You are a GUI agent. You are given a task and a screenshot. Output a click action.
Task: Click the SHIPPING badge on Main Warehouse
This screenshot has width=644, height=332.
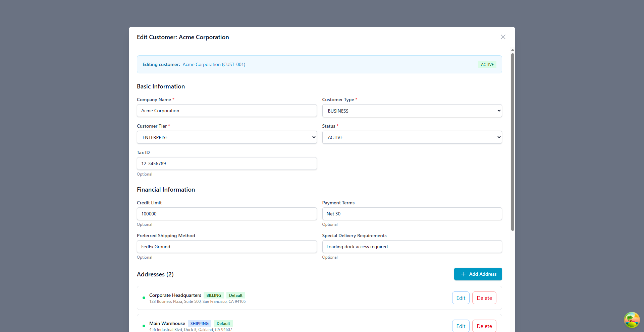pos(199,323)
